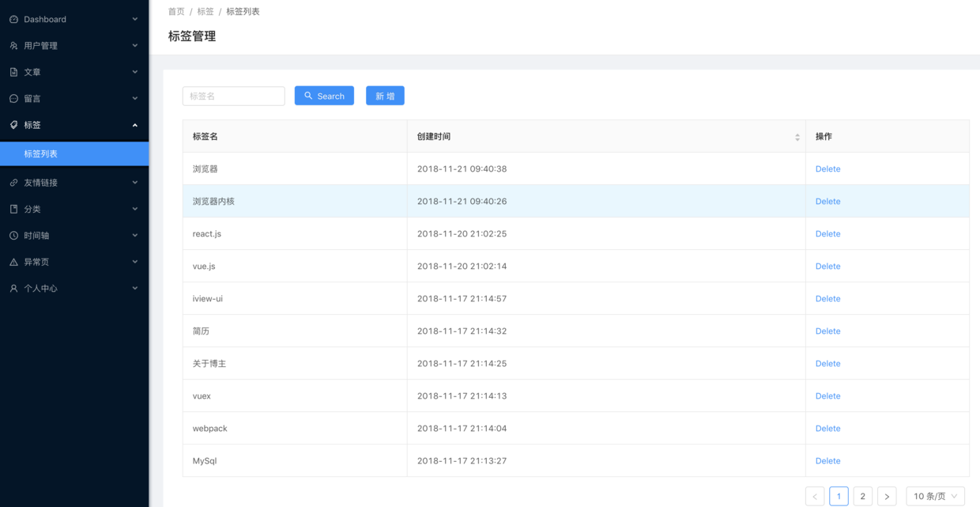Click the previous page arrow
This screenshot has width=980, height=507.
tap(815, 496)
